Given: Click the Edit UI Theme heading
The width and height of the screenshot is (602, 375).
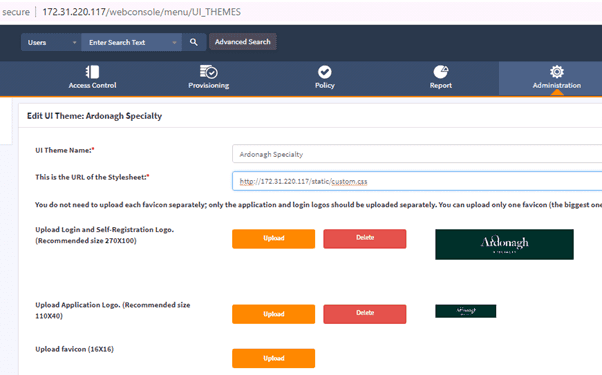Looking at the screenshot, I should (94, 116).
